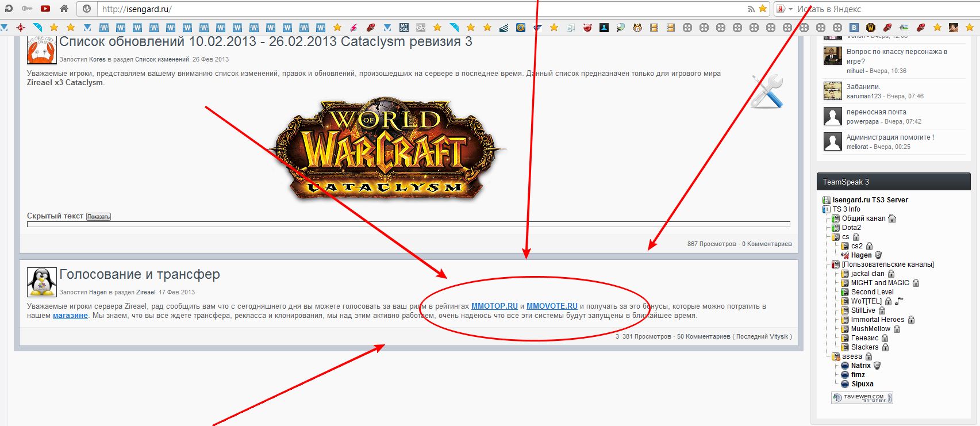
Task: Open the переносная почта forum topic
Action: pyautogui.click(x=876, y=112)
